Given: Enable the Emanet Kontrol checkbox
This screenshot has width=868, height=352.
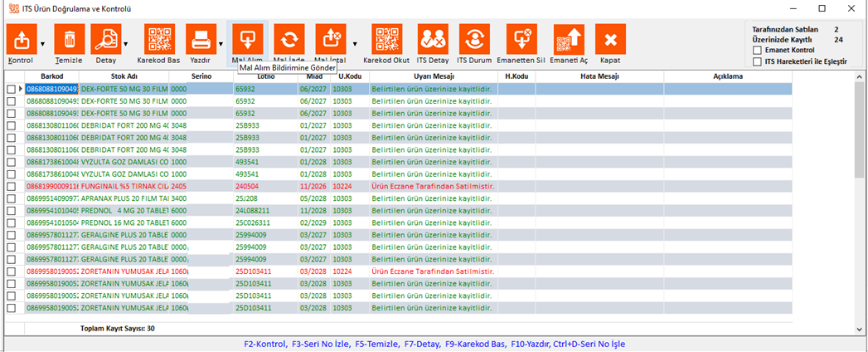Looking at the screenshot, I should 757,50.
